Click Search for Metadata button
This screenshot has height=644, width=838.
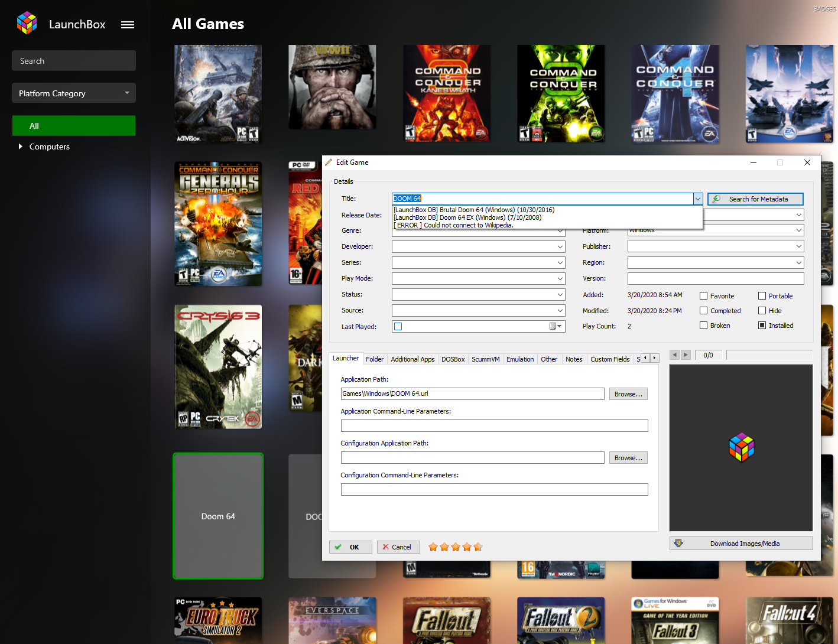point(755,199)
